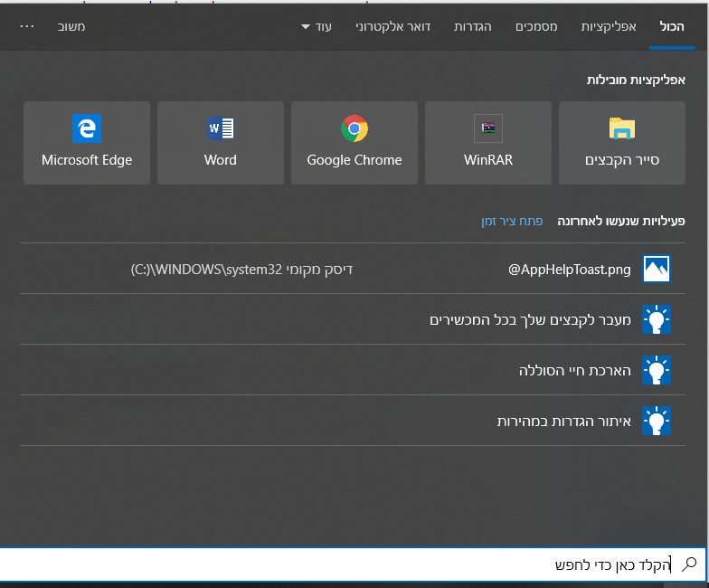Switch to the דואר אלקטרוני tab
The height and width of the screenshot is (588, 709).
tap(392, 27)
